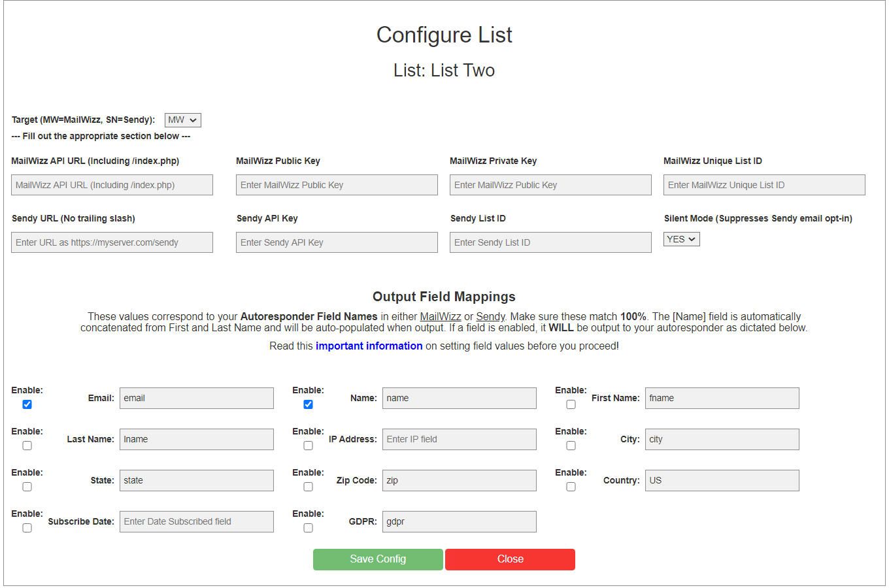
Task: Click the Email mapping field containing 'email'
Action: 197,399
